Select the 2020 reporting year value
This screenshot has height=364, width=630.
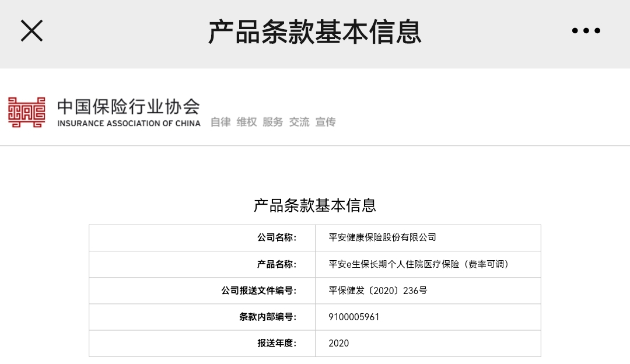[339, 344]
